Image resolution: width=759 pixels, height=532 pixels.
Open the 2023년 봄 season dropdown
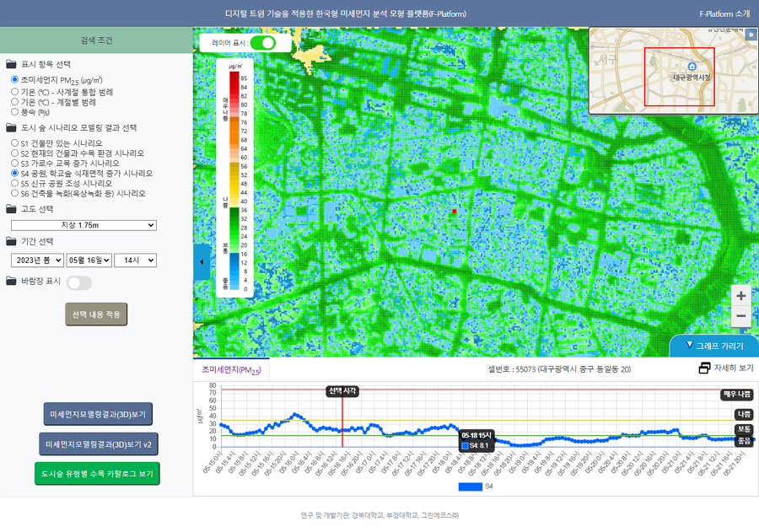(x=37, y=261)
